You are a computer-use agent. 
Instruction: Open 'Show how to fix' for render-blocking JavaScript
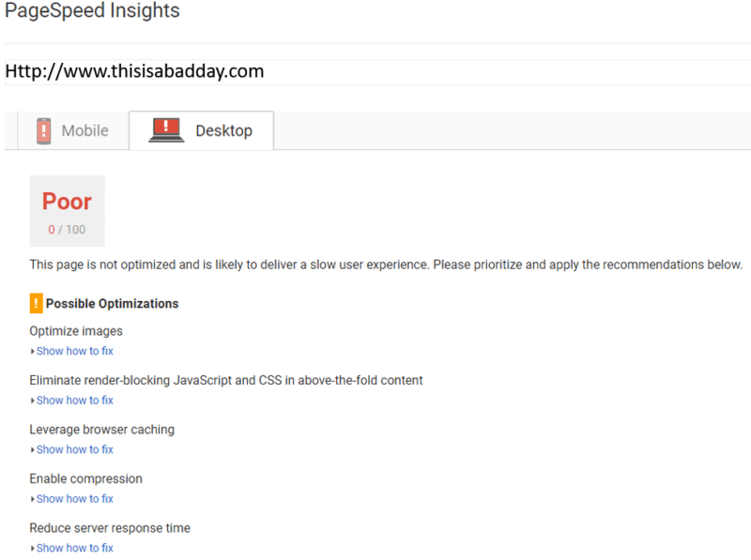point(74,401)
